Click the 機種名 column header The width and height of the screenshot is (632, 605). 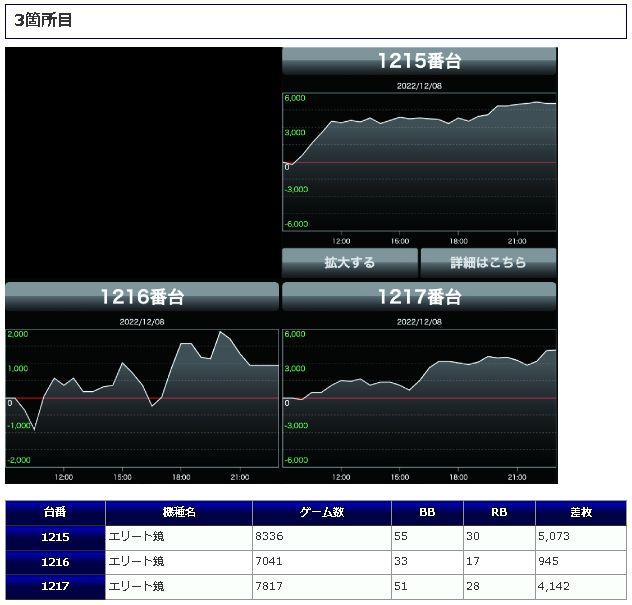coord(179,513)
